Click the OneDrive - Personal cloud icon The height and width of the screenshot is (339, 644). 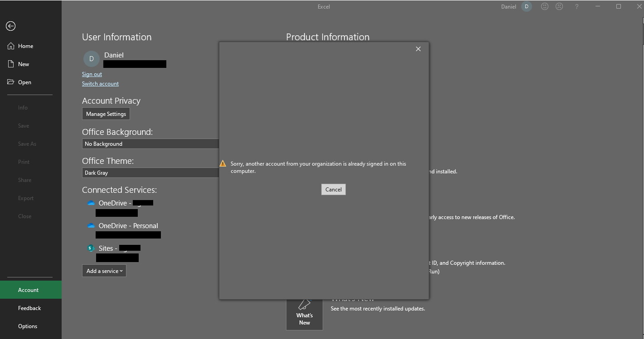(91, 226)
